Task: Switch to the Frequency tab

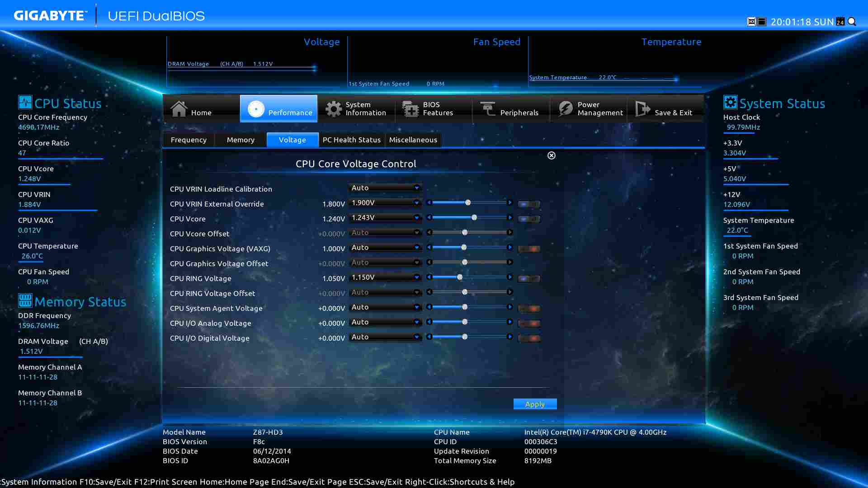Action: (189, 140)
